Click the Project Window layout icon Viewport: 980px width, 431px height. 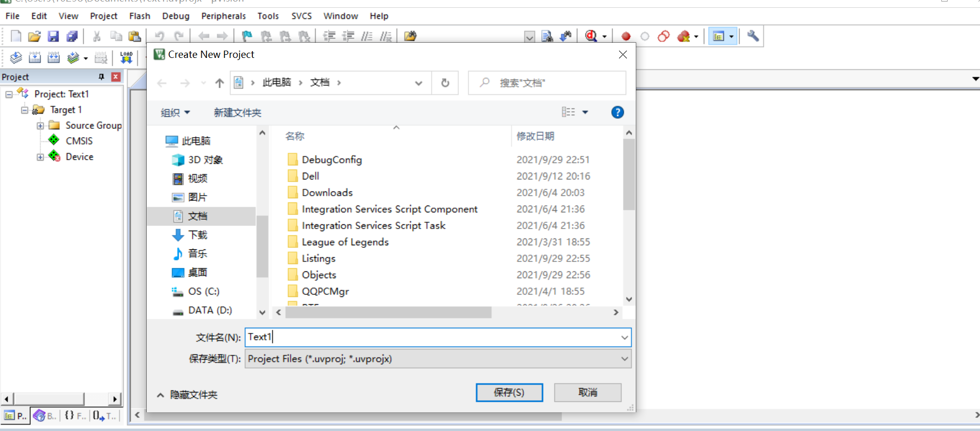(719, 36)
